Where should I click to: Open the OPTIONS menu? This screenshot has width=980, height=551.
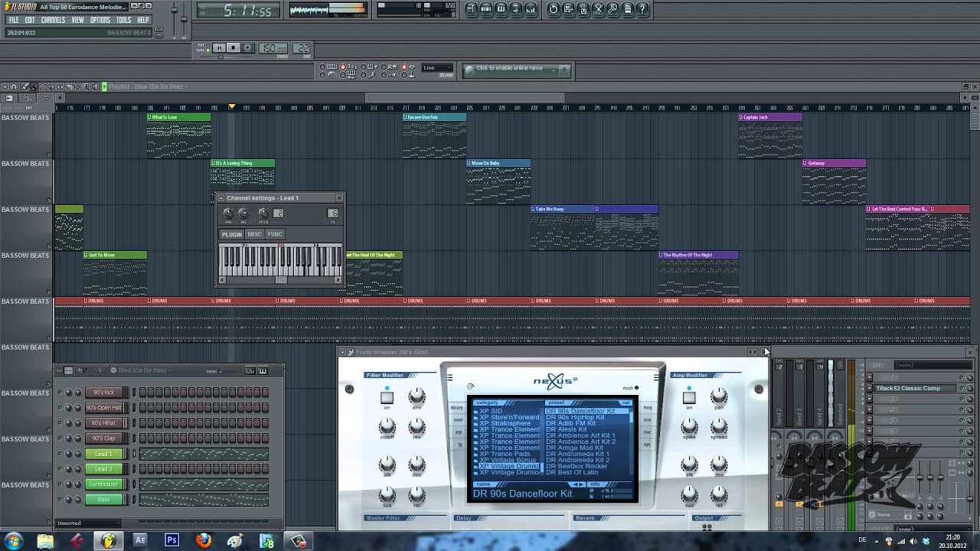tap(100, 20)
